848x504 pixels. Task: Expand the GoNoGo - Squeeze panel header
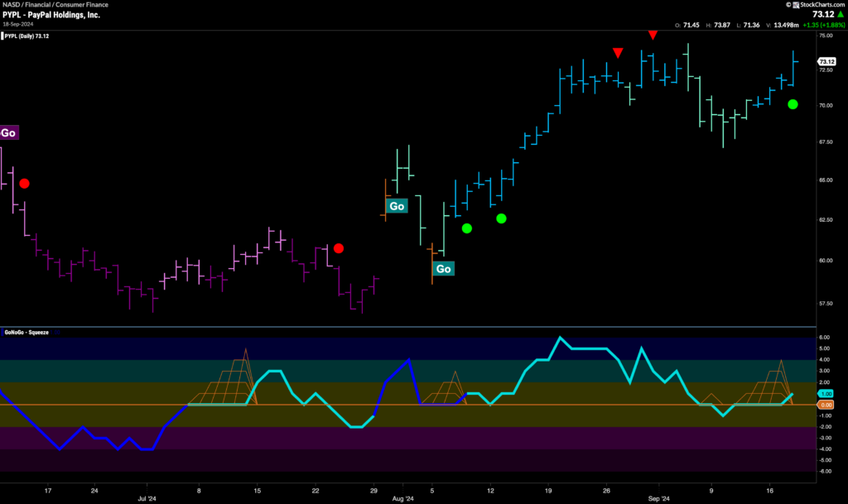tap(27, 331)
